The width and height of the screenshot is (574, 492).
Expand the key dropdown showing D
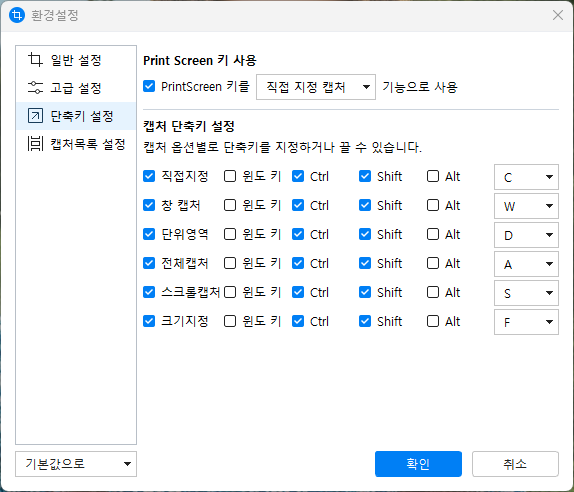526,235
